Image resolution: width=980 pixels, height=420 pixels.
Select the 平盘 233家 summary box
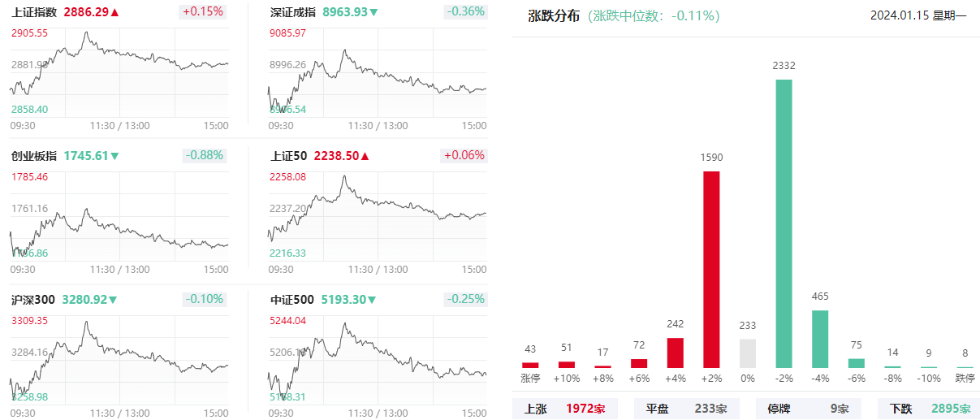686,409
